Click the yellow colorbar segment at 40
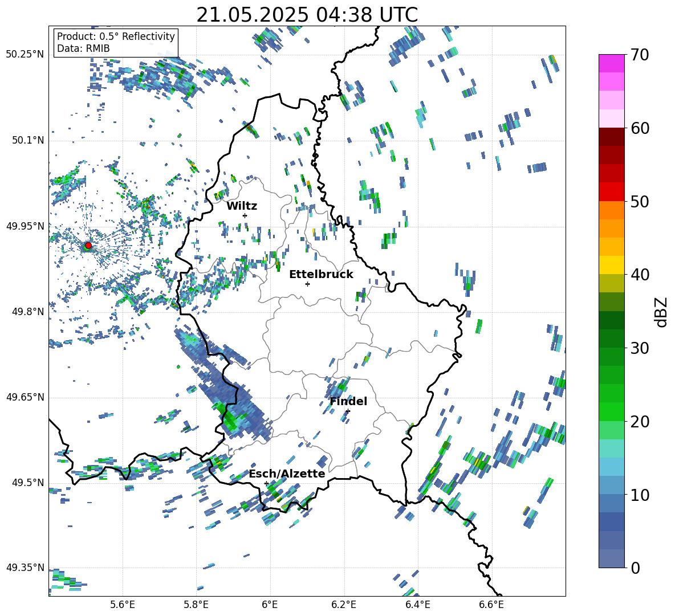675x616 pixels. tap(611, 266)
